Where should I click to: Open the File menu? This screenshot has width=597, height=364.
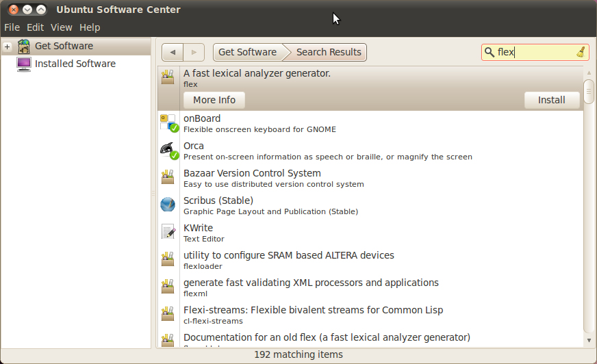(x=12, y=27)
